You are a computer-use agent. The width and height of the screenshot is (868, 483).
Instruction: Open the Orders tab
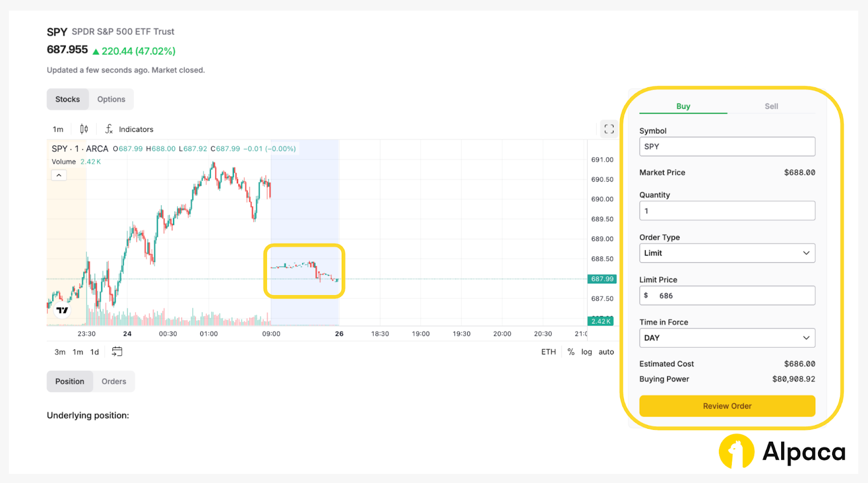[x=114, y=382]
